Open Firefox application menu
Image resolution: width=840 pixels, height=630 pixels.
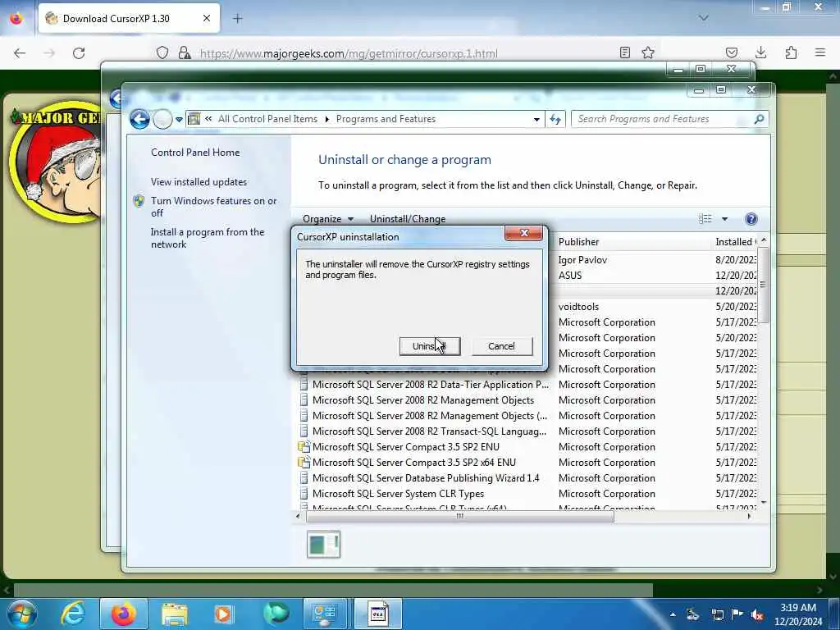[x=820, y=52]
